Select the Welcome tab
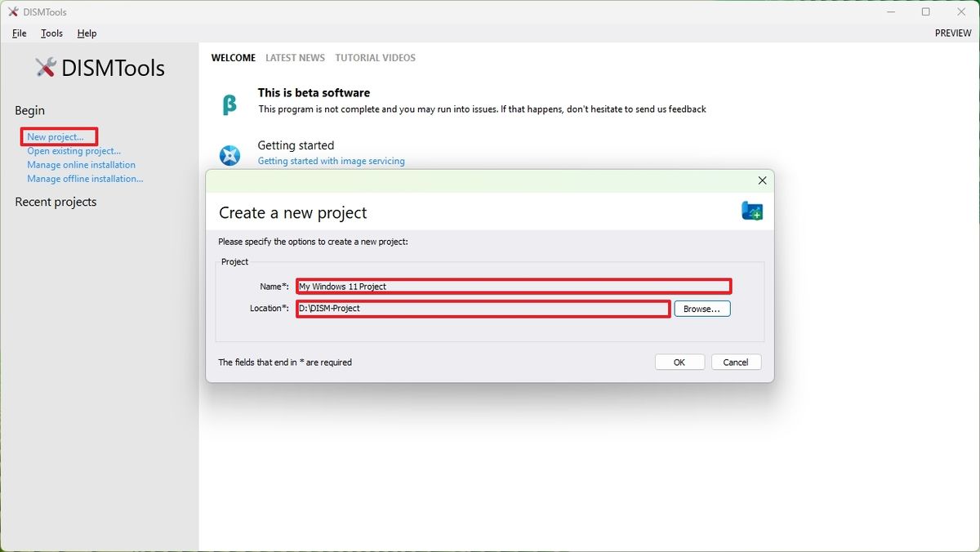 pyautogui.click(x=233, y=57)
